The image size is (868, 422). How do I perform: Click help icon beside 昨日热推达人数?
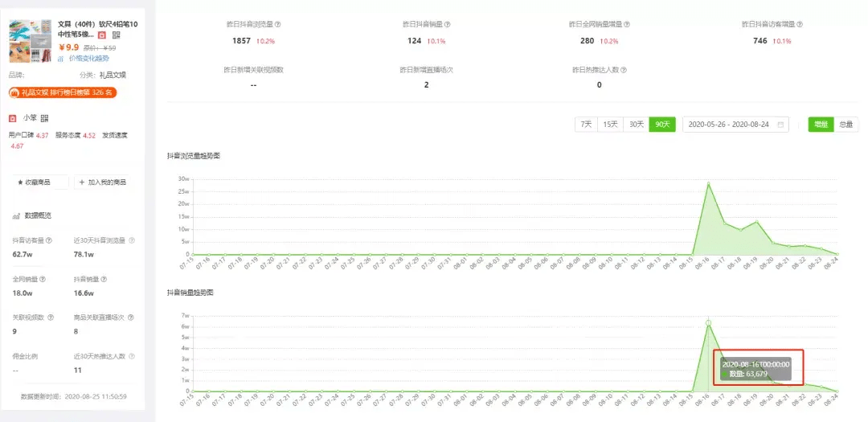pos(624,71)
